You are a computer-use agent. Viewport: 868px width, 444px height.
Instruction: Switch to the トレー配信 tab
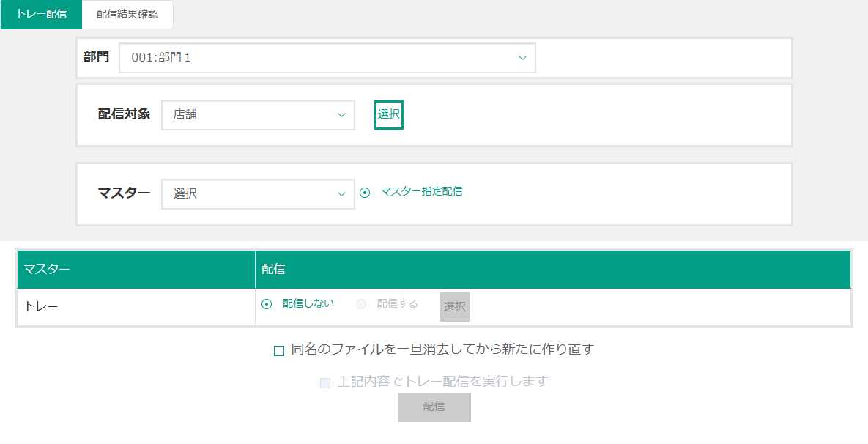41,15
